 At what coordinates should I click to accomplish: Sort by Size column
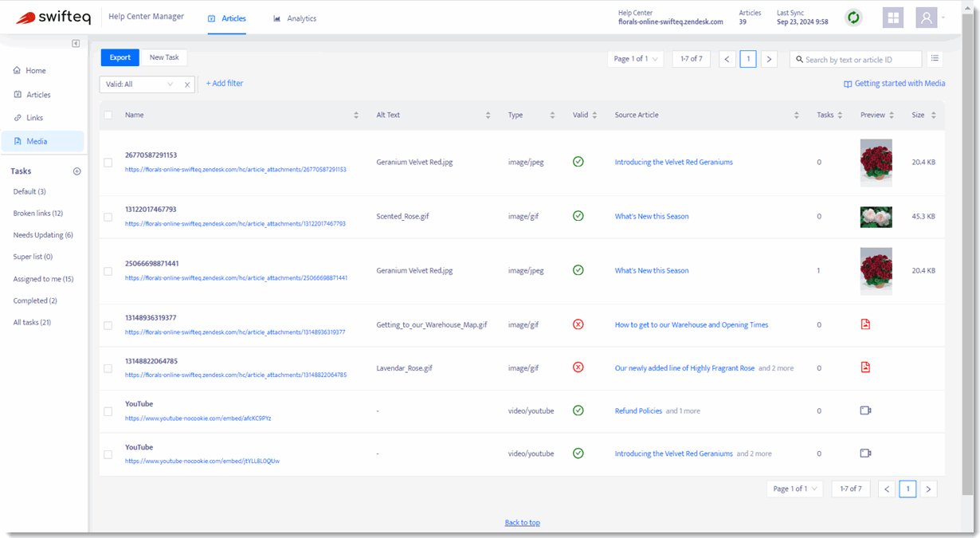[933, 115]
